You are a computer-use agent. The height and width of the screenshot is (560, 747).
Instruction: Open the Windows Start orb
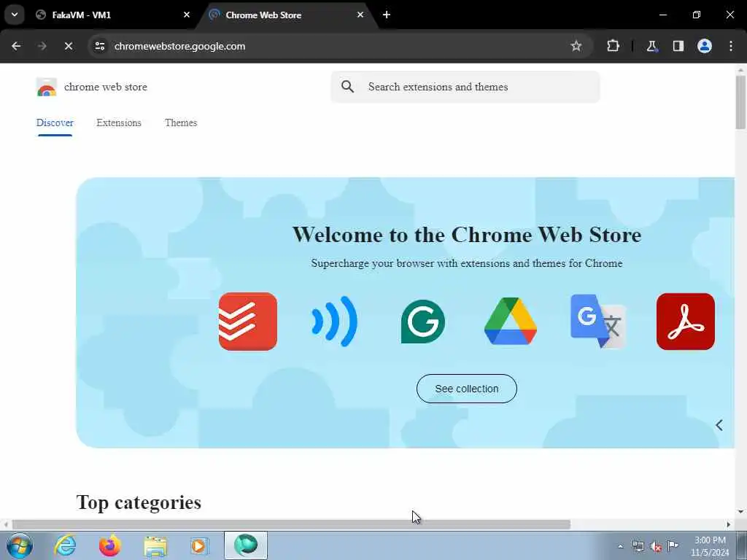20,545
